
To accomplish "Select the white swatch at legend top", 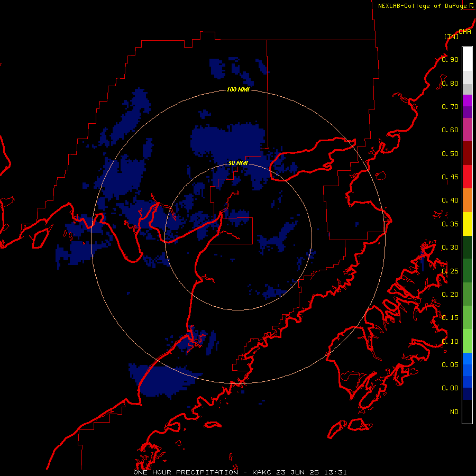I will [x=467, y=59].
